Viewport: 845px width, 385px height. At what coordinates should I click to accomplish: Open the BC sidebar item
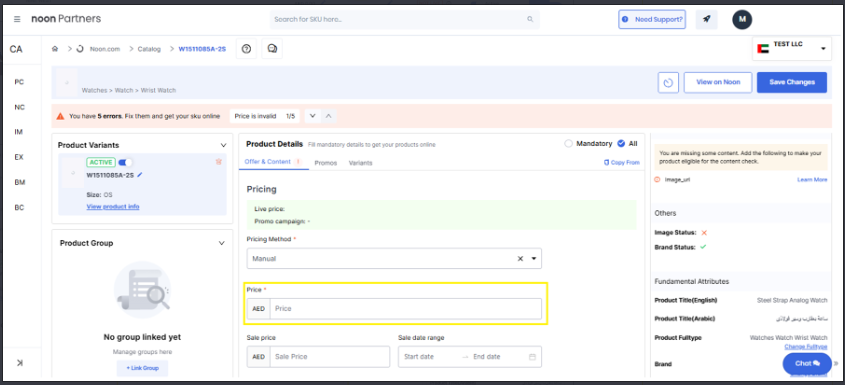pos(19,208)
